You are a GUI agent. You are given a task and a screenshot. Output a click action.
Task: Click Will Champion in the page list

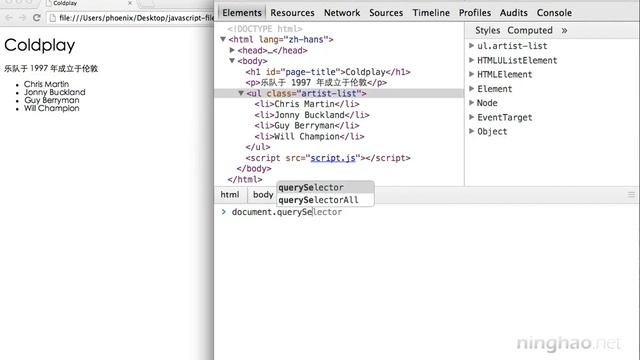(x=51, y=108)
